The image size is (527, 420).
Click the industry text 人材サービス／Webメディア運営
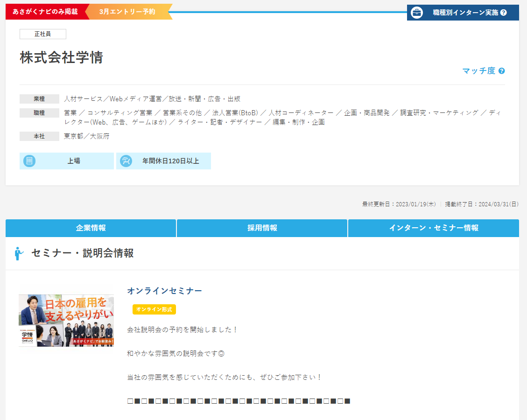[113, 99]
